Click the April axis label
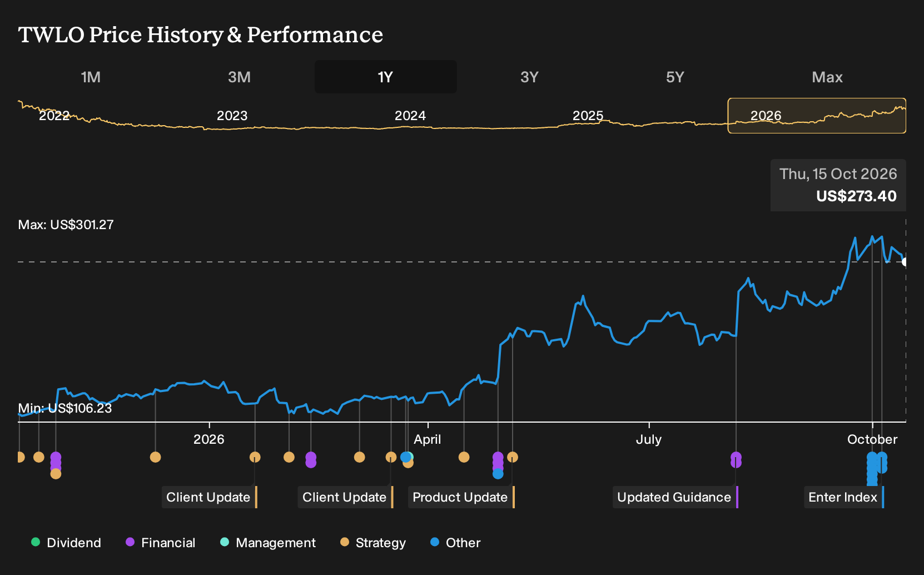Screen dimensions: 924x575 pos(428,439)
